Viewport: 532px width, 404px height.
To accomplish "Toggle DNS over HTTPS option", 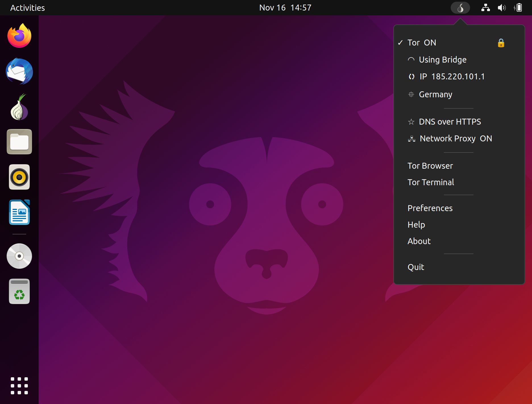I will (459, 122).
